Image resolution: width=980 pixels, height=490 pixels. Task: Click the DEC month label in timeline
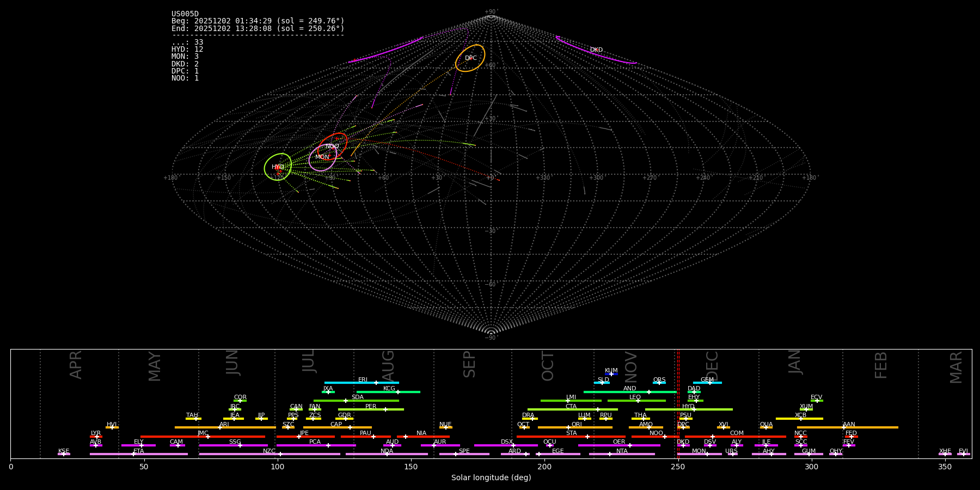(x=712, y=366)
